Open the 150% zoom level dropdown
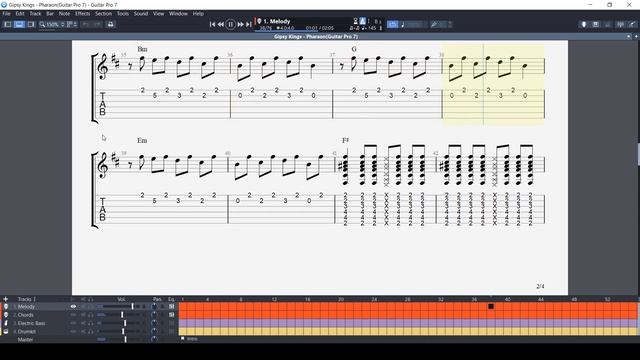 point(55,24)
